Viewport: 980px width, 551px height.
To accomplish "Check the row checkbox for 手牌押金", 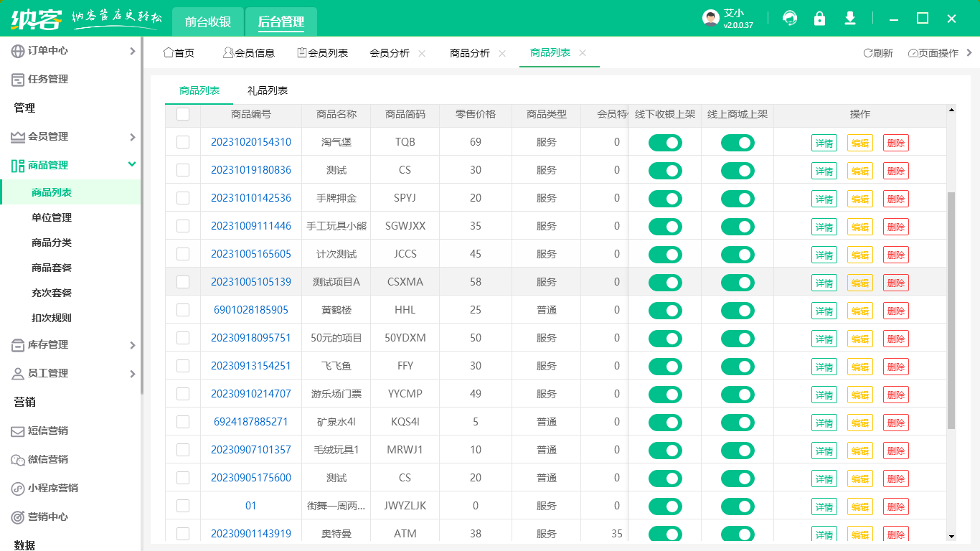I will (x=183, y=198).
